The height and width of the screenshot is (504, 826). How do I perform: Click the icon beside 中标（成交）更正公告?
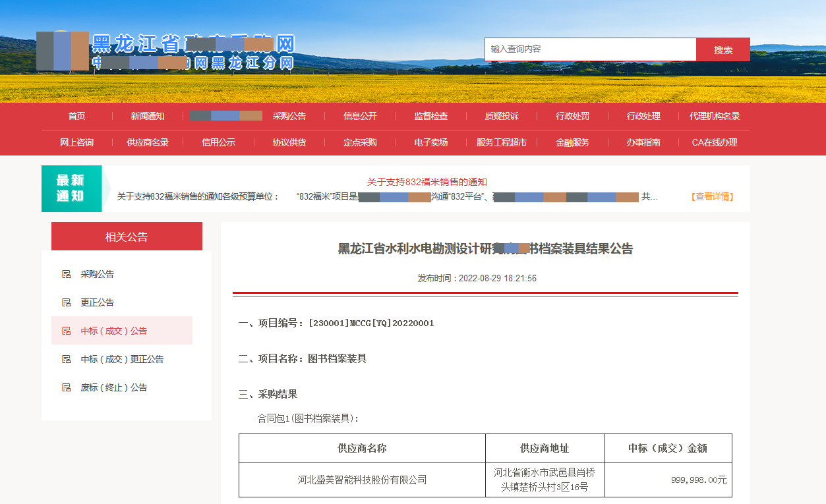66,359
